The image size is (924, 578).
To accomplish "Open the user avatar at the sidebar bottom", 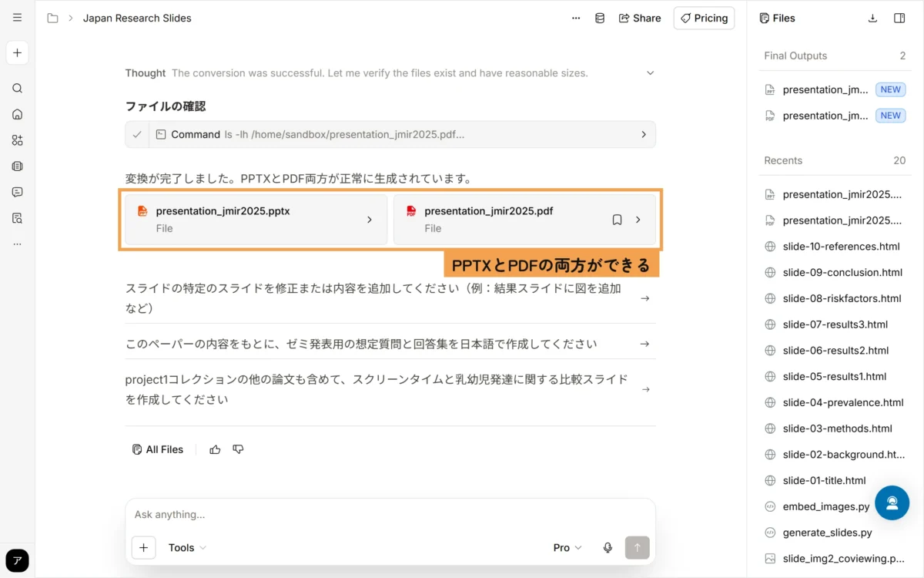I will [x=17, y=560].
